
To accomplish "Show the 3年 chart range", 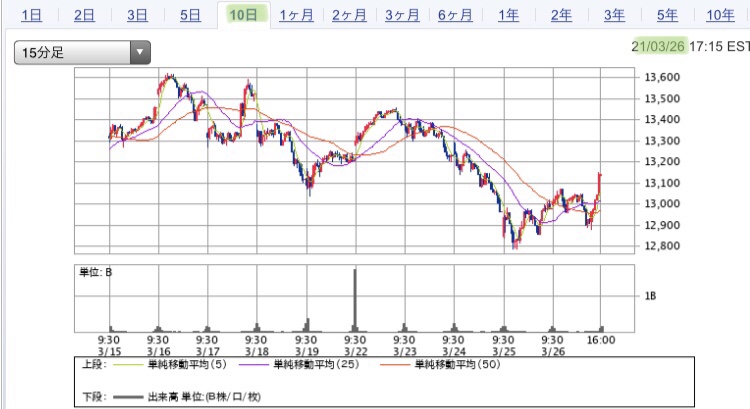I will [615, 15].
